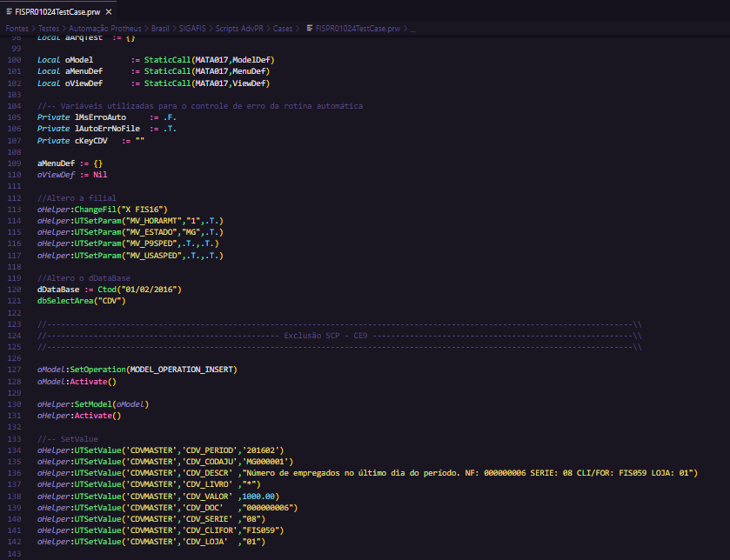This screenshot has height=560, width=730.
Task: Open the Cases breadcrumb folder
Action: pyautogui.click(x=284, y=28)
